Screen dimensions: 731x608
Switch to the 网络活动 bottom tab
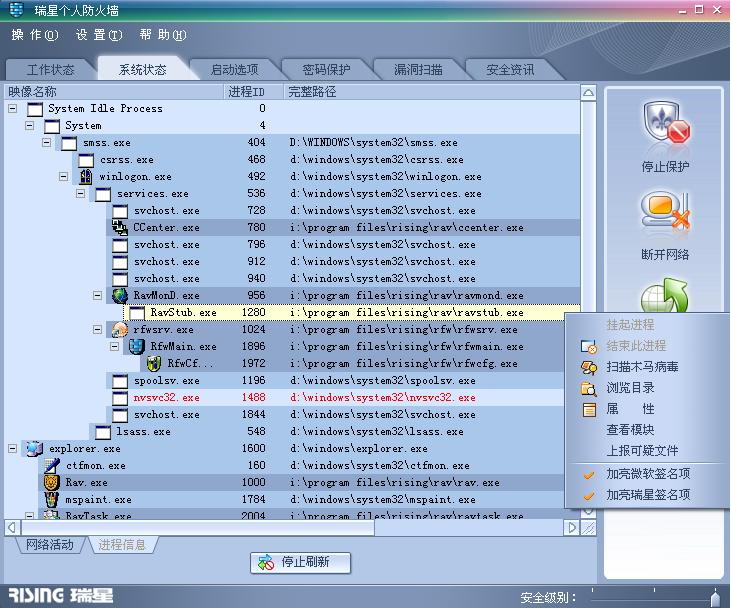coord(49,545)
